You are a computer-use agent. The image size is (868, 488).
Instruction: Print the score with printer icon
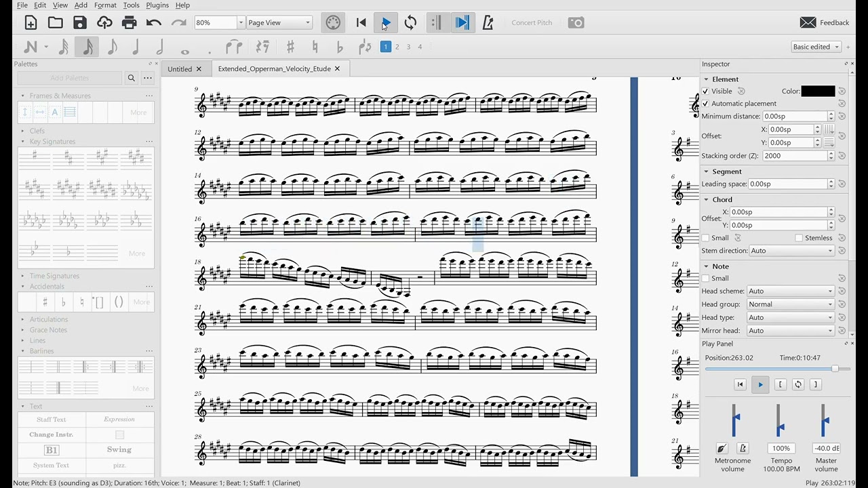point(129,22)
